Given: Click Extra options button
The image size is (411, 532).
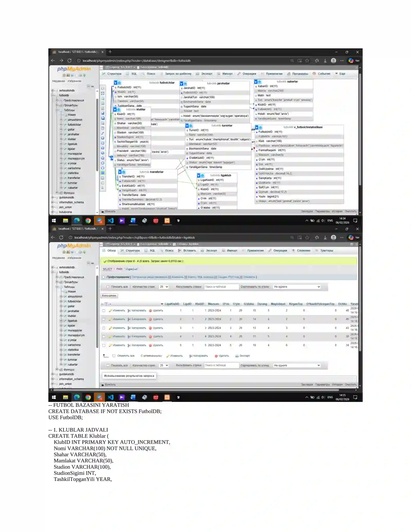Looking at the screenshot, I should [x=109, y=296].
